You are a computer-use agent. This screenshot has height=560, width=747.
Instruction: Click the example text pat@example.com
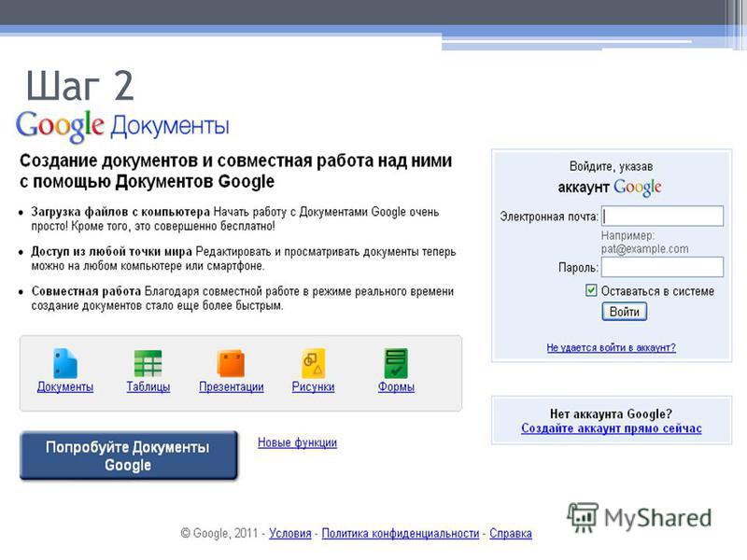point(644,249)
